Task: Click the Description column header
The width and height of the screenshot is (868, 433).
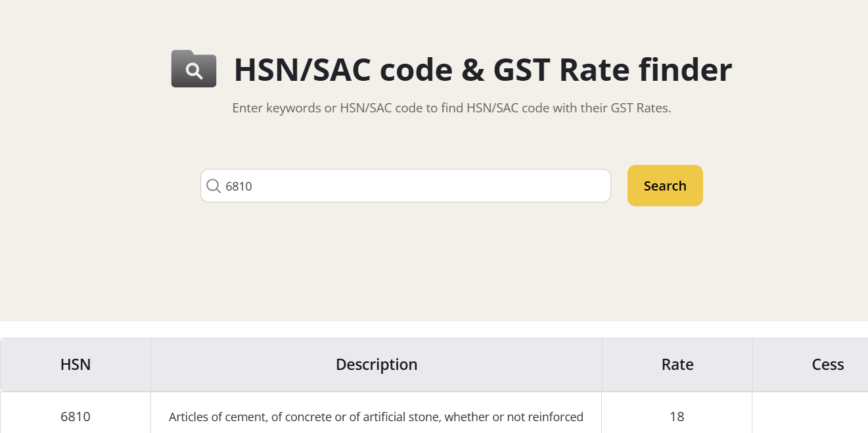Action: pos(377,365)
